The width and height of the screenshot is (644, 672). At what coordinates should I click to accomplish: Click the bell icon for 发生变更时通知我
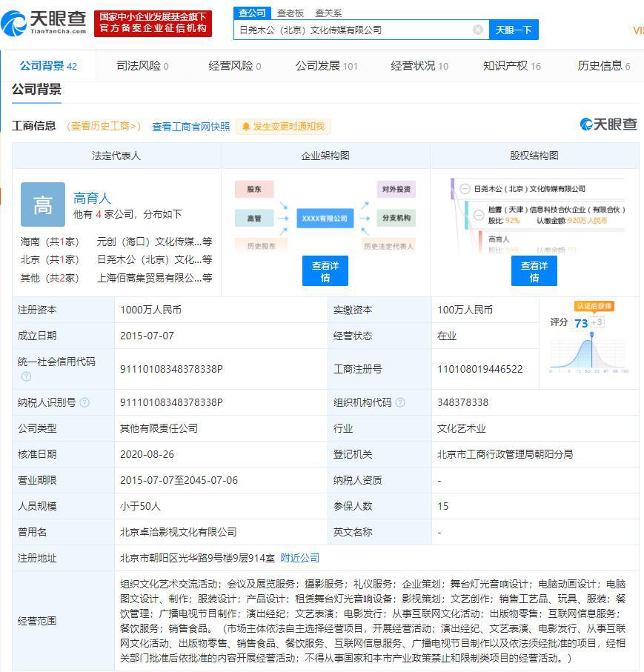pyautogui.click(x=248, y=126)
